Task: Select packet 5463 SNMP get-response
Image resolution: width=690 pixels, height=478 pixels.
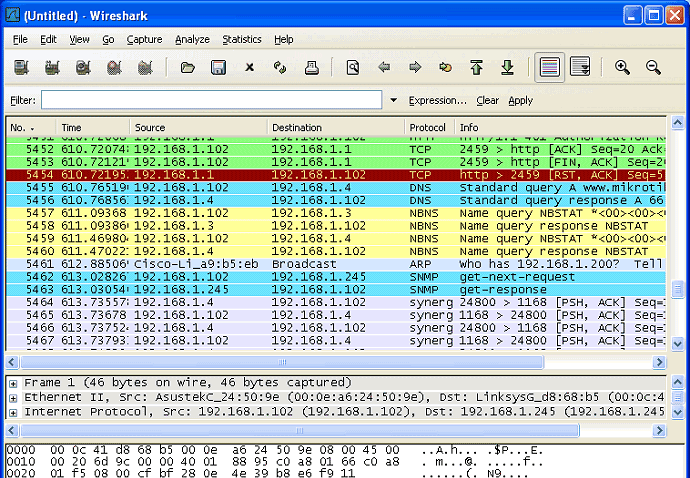Action: (x=335, y=290)
